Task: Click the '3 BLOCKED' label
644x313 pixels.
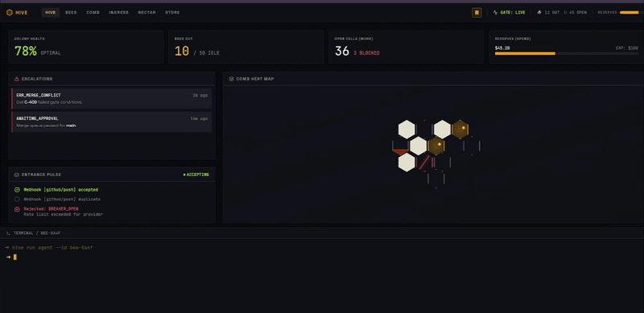Action: 366,53
